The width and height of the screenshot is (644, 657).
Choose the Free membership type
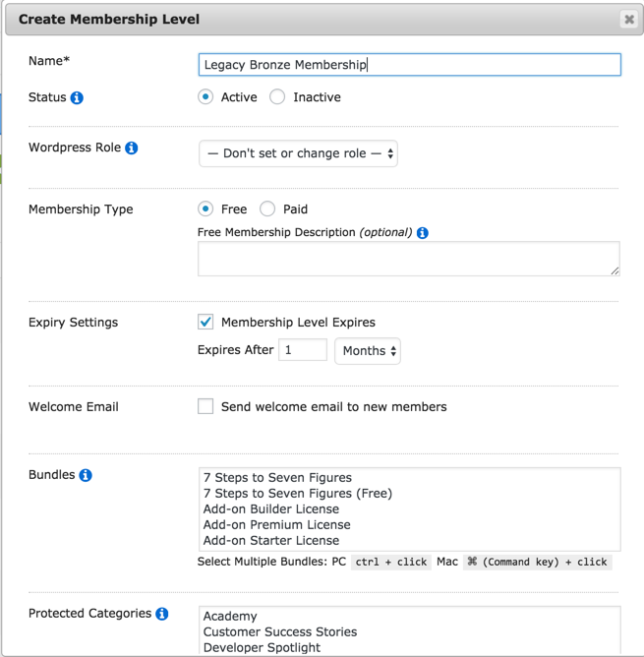tap(205, 209)
